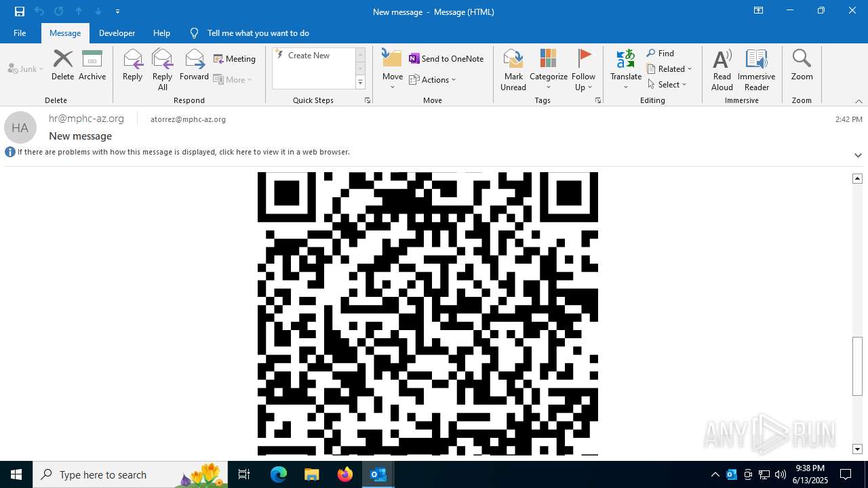Click sender address hr@mphc-az.org

[x=86, y=119]
